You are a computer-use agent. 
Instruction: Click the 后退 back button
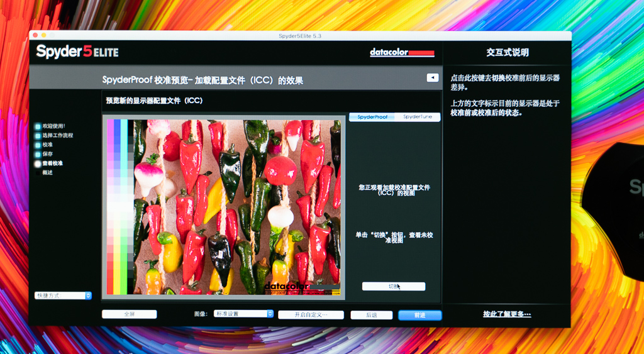[371, 315]
